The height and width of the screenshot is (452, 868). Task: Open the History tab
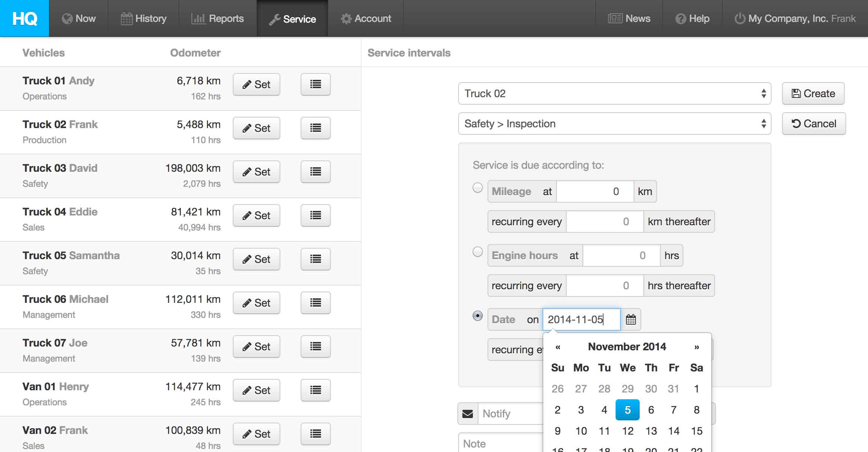point(144,18)
